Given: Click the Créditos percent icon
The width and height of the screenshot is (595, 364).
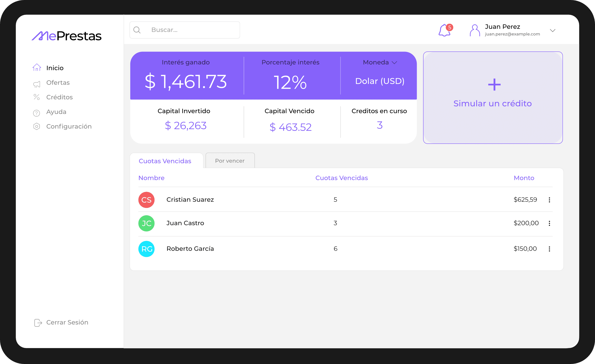Looking at the screenshot, I should tap(37, 97).
